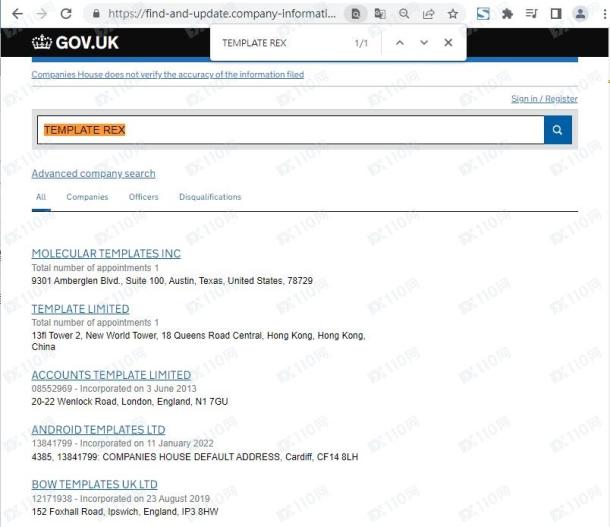View site security lock icon
Viewport: 610px width, 527px height.
[x=96, y=14]
